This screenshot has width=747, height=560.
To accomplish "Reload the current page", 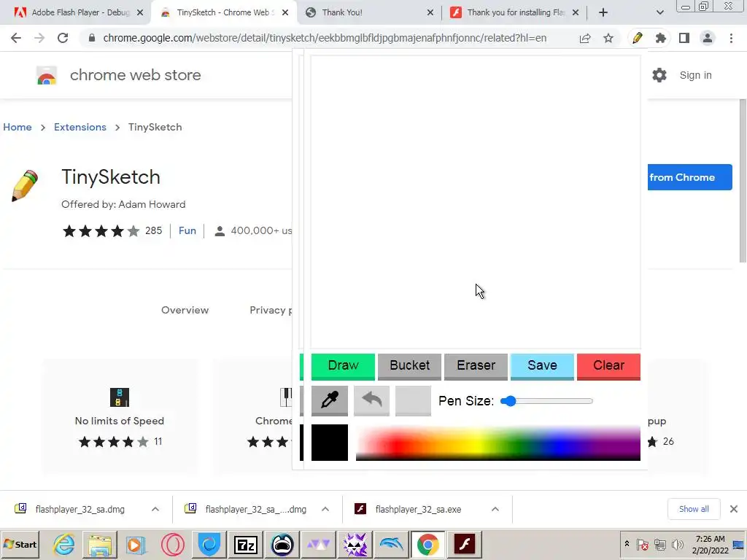I will coord(63,38).
